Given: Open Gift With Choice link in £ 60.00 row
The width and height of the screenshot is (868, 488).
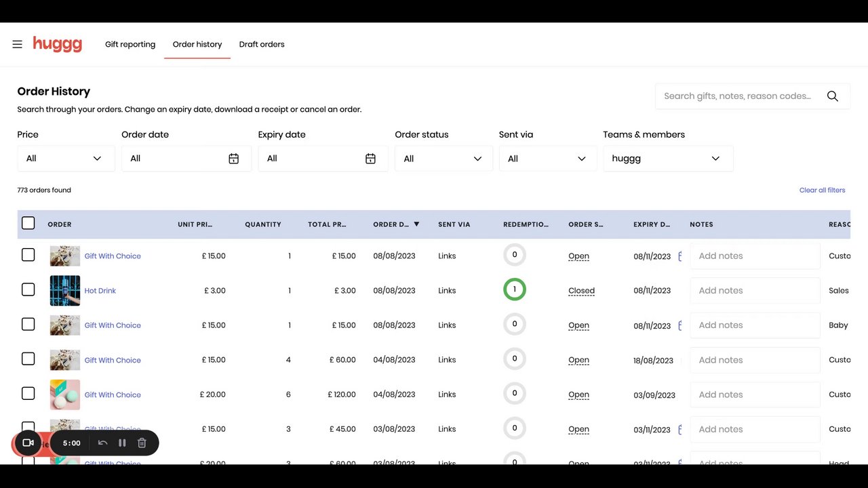Looking at the screenshot, I should click(x=113, y=360).
